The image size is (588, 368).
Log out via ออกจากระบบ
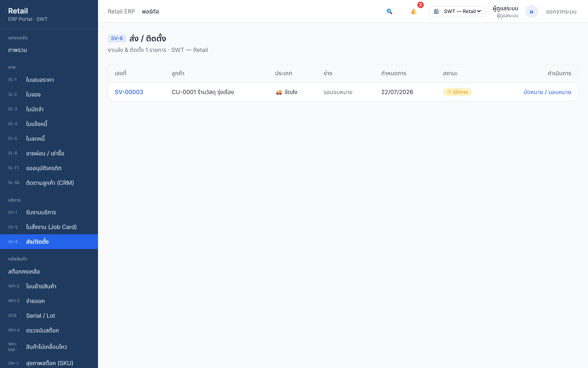tap(561, 11)
